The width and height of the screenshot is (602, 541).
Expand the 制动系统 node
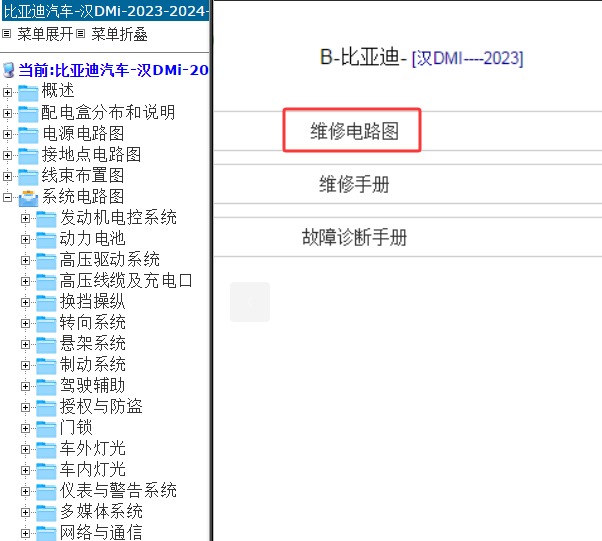pos(25,366)
